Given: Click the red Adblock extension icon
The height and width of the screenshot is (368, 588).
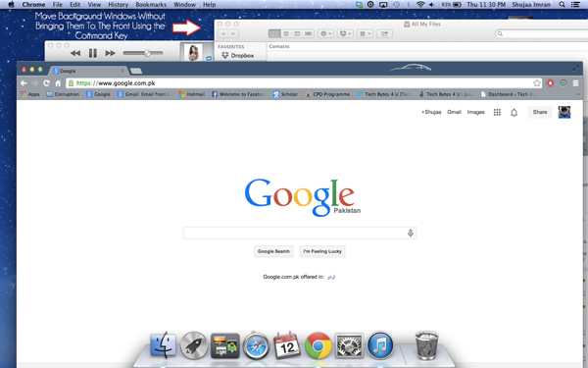Looking at the screenshot, I should coord(550,83).
